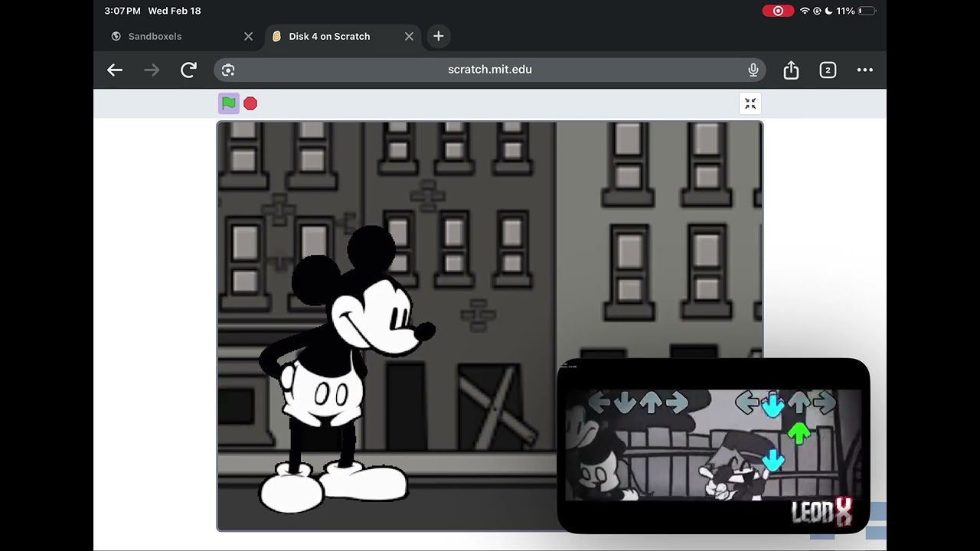Screen dimensions: 980x551
Task: Go forward to the next page
Action: (x=152, y=70)
